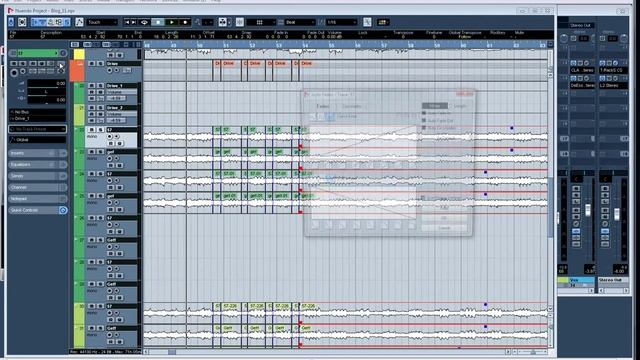
Task: Mute track 23 gel
Action: (x=92, y=152)
